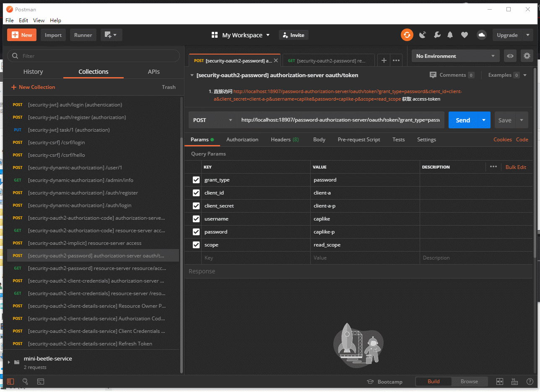540x392 pixels.
Task: Open the POST method dropdown
Action: 213,120
